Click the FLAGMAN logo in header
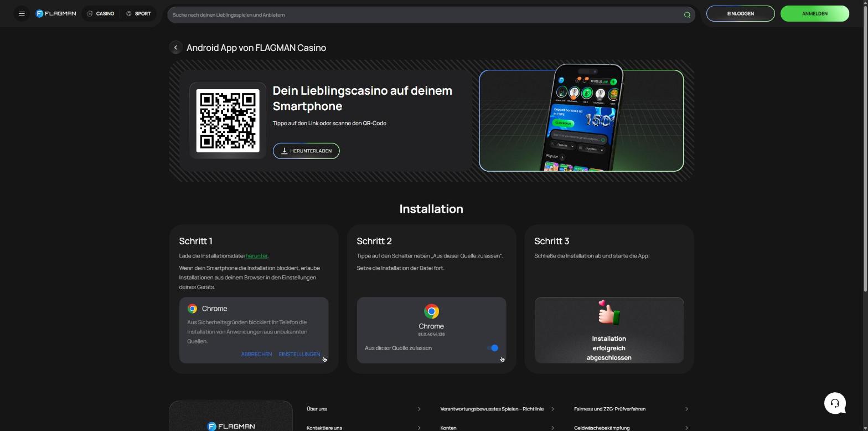 [56, 14]
